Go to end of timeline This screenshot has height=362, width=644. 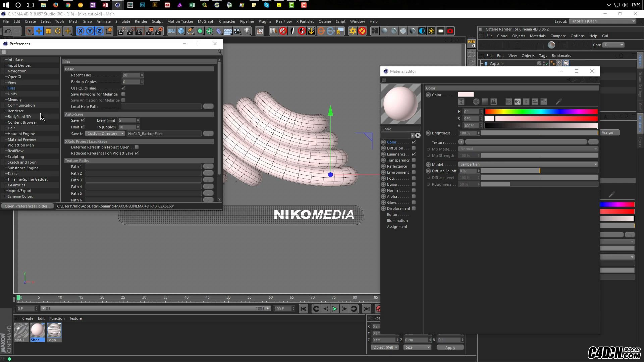click(367, 309)
